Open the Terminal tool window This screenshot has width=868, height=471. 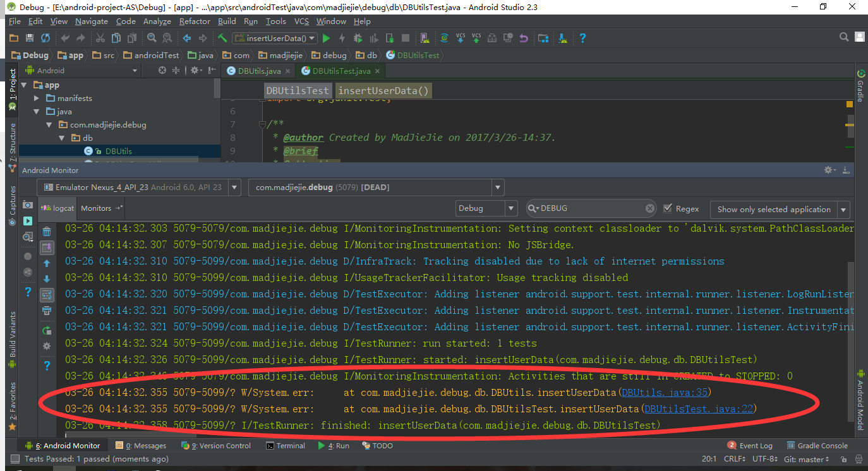click(x=286, y=446)
